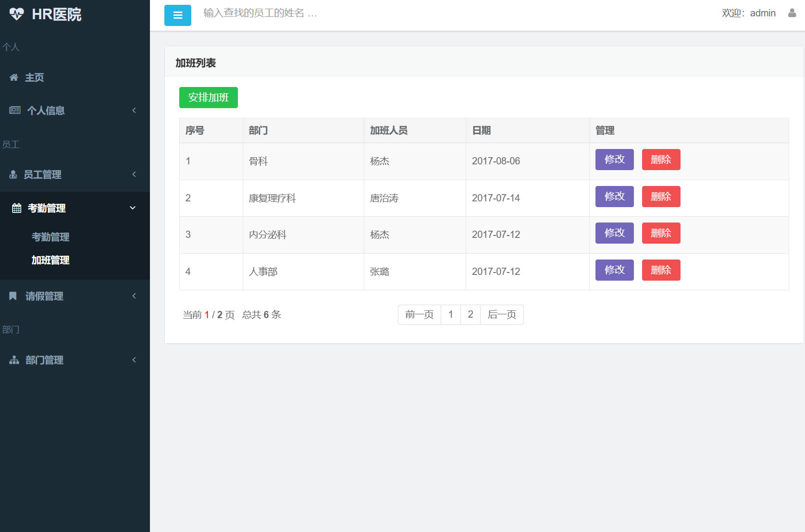Screen dimensions: 805x532
Task: Open the user avatar icon top right
Action: (791, 13)
